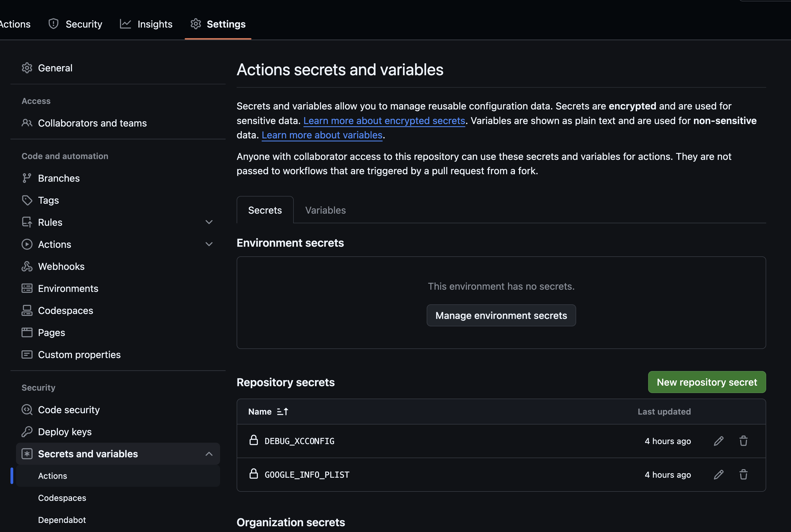Open Learn more about variables link
791x532 pixels.
click(x=322, y=135)
